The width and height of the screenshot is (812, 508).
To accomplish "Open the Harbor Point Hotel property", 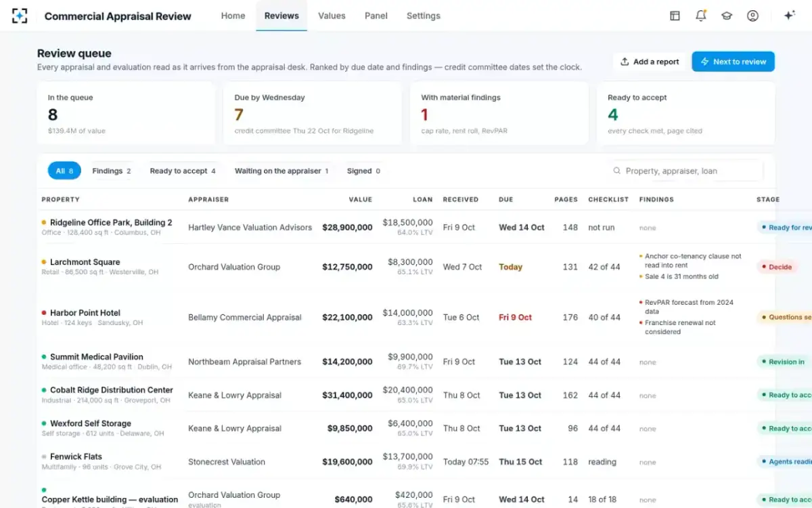I will click(85, 313).
